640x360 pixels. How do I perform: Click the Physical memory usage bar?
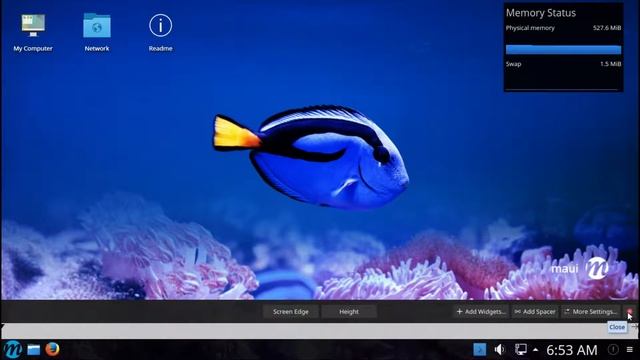[x=563, y=49]
